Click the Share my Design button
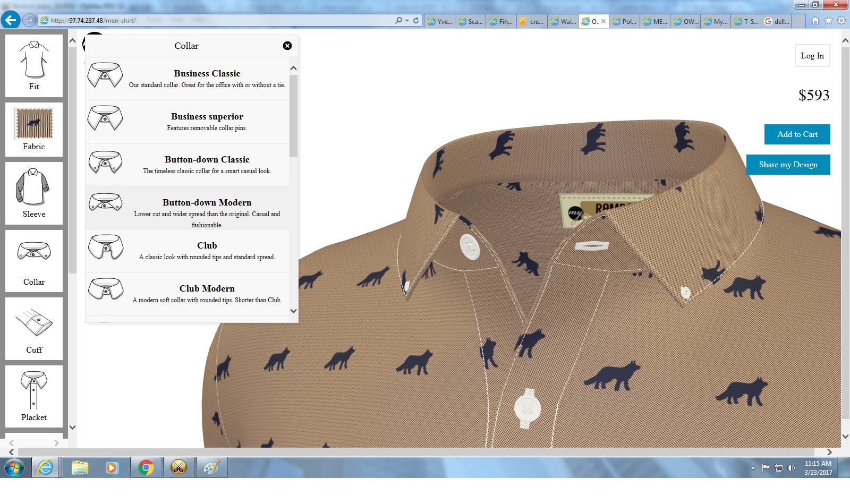Image resolution: width=850 pixels, height=504 pixels. coord(788,165)
